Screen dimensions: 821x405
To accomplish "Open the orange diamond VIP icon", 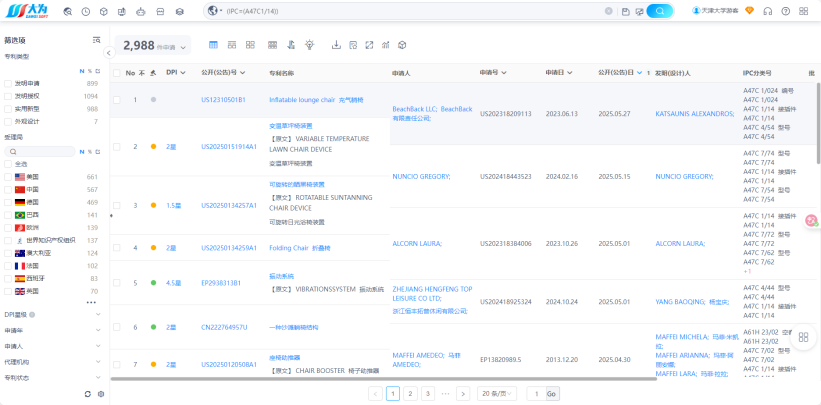I will coord(749,10).
